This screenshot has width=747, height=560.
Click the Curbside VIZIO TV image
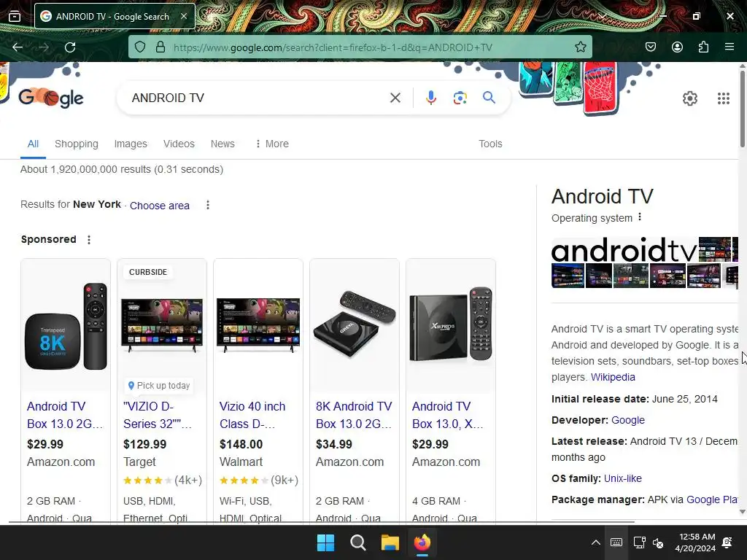[162, 325]
